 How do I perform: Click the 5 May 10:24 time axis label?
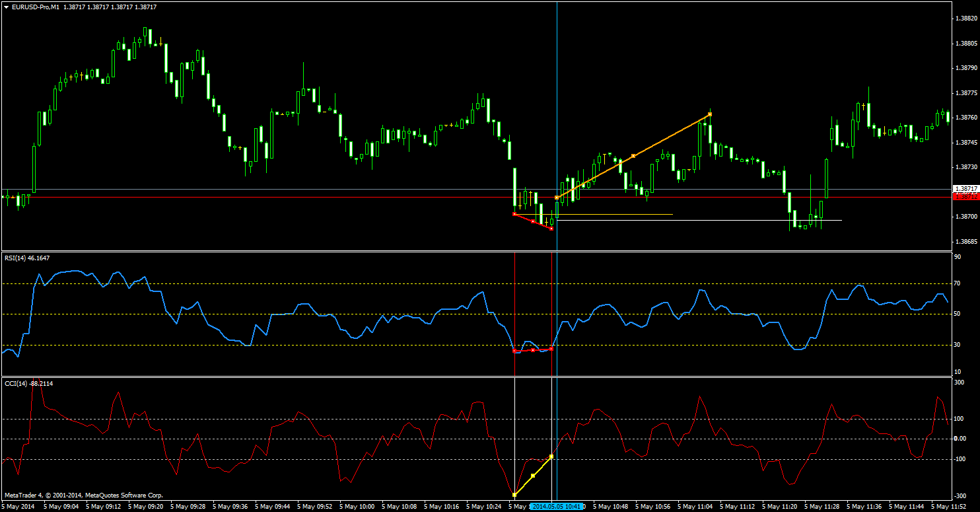pos(485,507)
